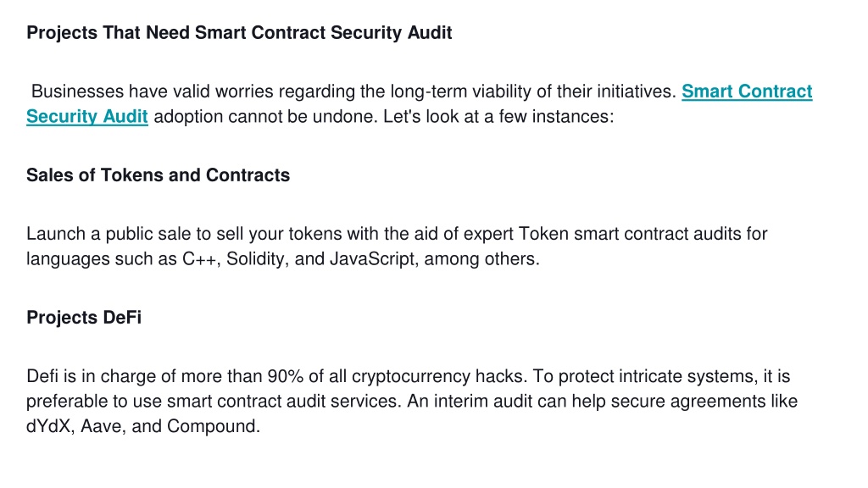Viewport: 868px width, 488px height.
Task: Click the word Compound in last line
Action: (x=213, y=427)
